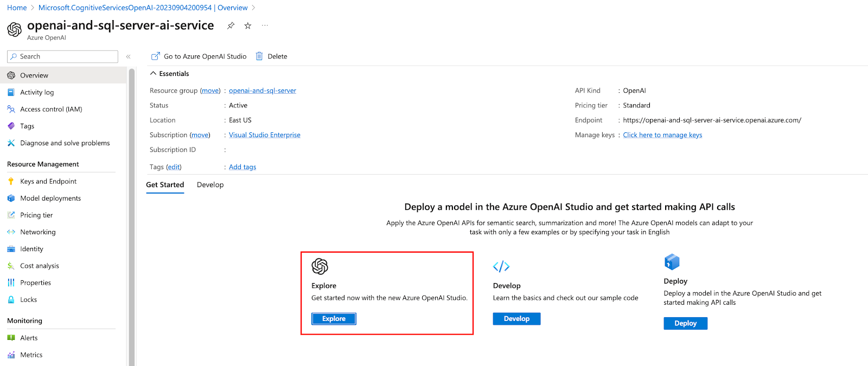
Task: Click the Delete trash can icon
Action: point(259,56)
